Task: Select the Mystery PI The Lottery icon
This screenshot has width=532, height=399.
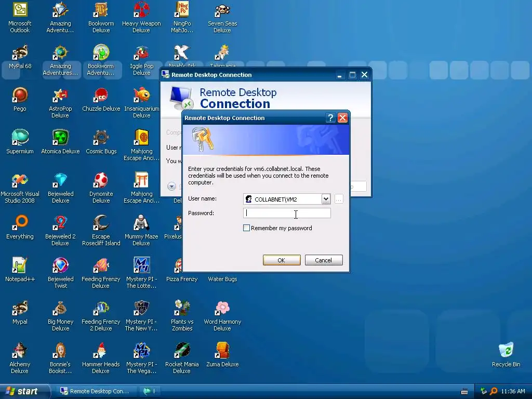Action: click(141, 273)
